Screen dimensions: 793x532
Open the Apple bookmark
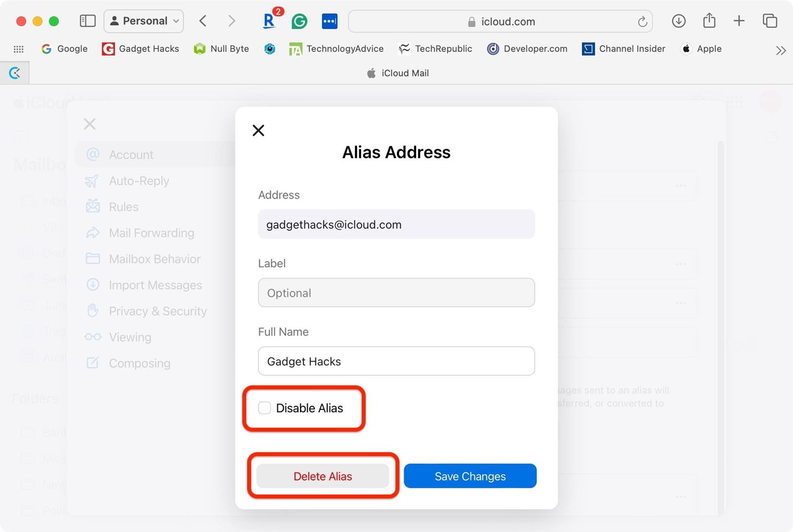click(x=701, y=48)
